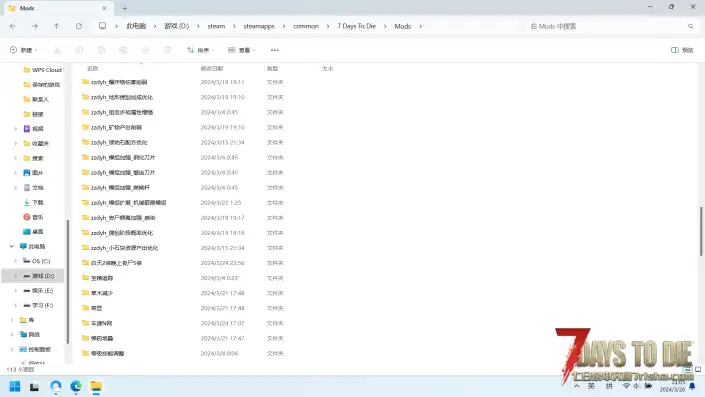Select 游戏 (D:) drive in sidebar
This screenshot has width=705, height=397.
click(33, 276)
